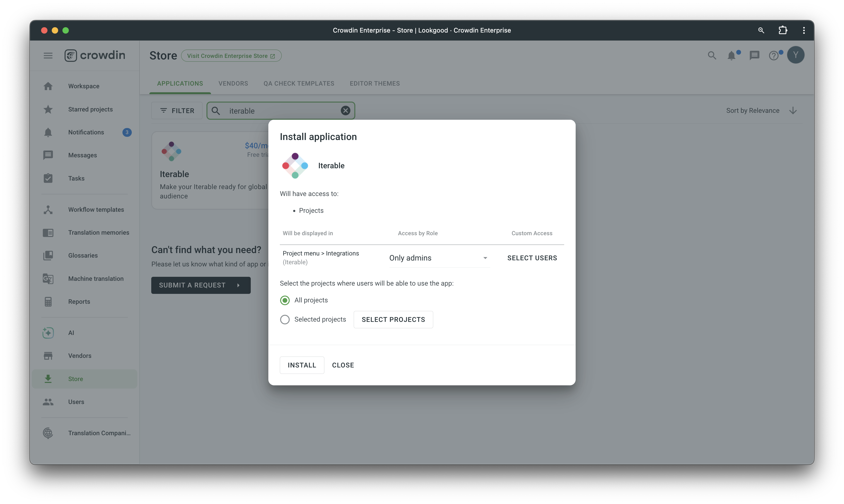The width and height of the screenshot is (844, 504).
Task: Open the hamburger menu icon
Action: (x=48, y=55)
